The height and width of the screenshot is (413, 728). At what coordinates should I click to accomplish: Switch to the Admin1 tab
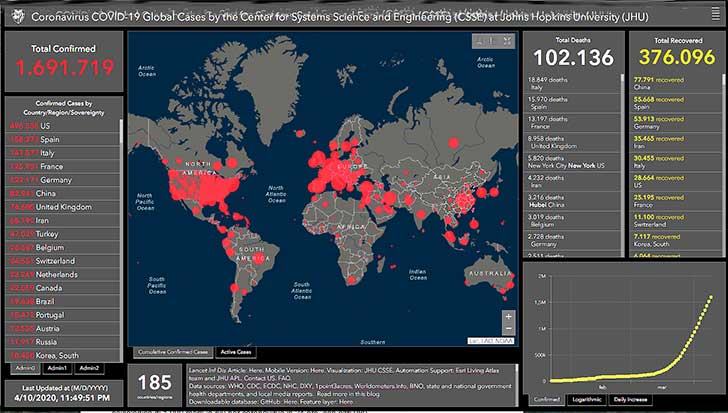(x=57, y=368)
